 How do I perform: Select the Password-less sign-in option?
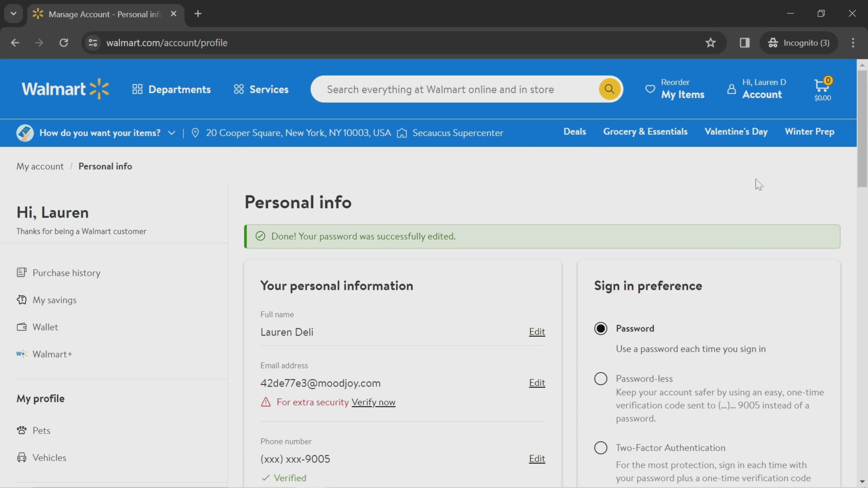point(600,379)
